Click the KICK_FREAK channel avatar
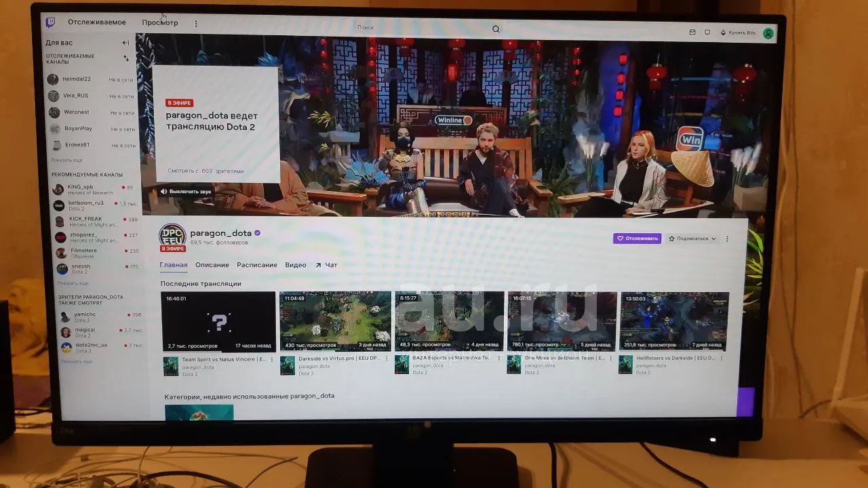The height and width of the screenshot is (488, 868). (60, 222)
